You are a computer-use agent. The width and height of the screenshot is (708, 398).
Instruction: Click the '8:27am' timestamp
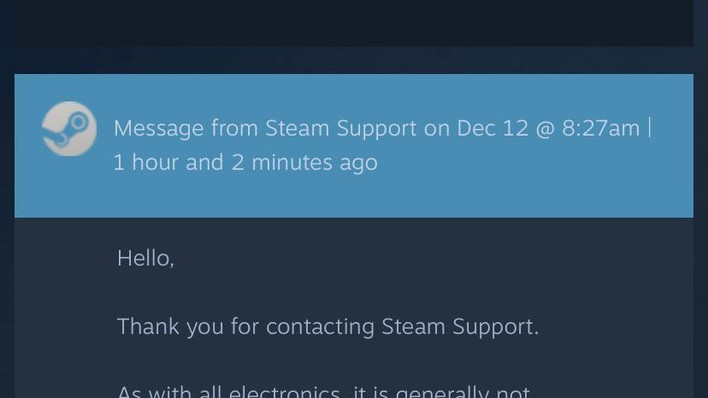tap(601, 128)
